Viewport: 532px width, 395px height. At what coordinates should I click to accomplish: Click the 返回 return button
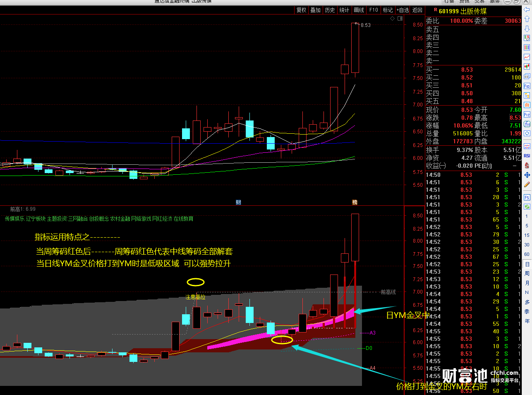pos(417,10)
